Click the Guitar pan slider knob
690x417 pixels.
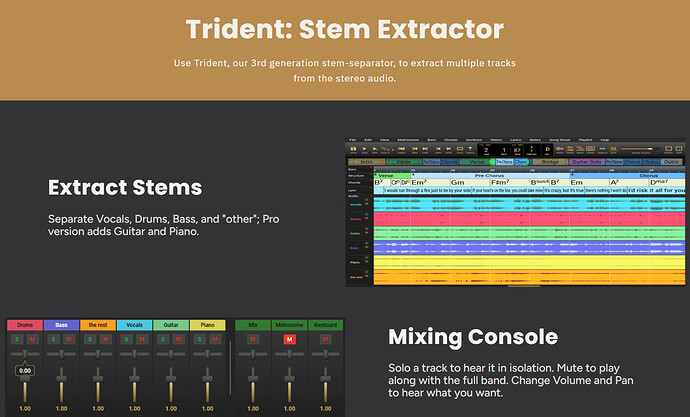[171, 354]
